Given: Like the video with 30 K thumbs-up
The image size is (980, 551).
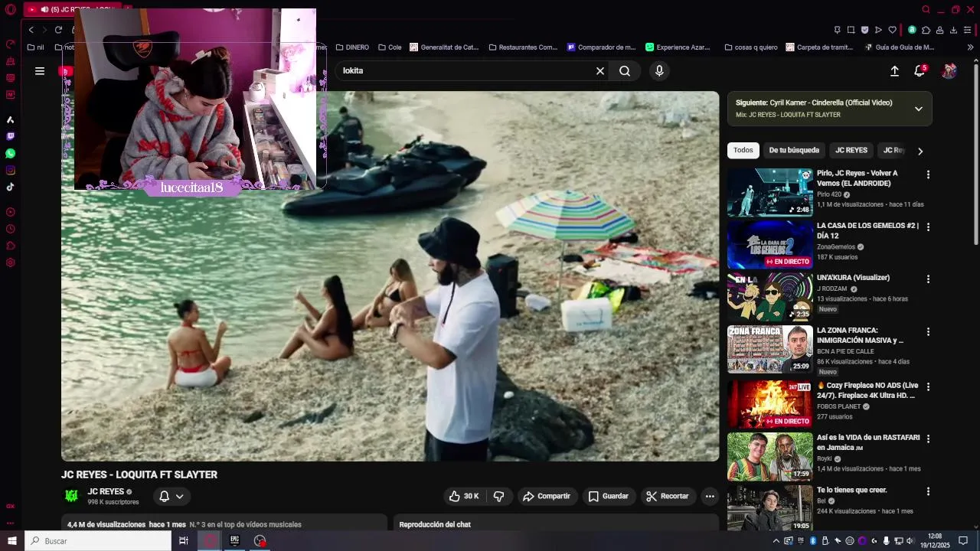Looking at the screenshot, I should click(464, 497).
